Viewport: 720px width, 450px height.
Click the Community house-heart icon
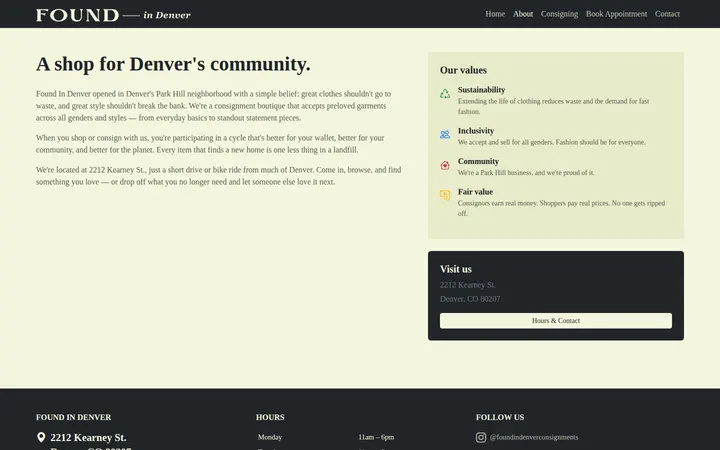tap(445, 165)
